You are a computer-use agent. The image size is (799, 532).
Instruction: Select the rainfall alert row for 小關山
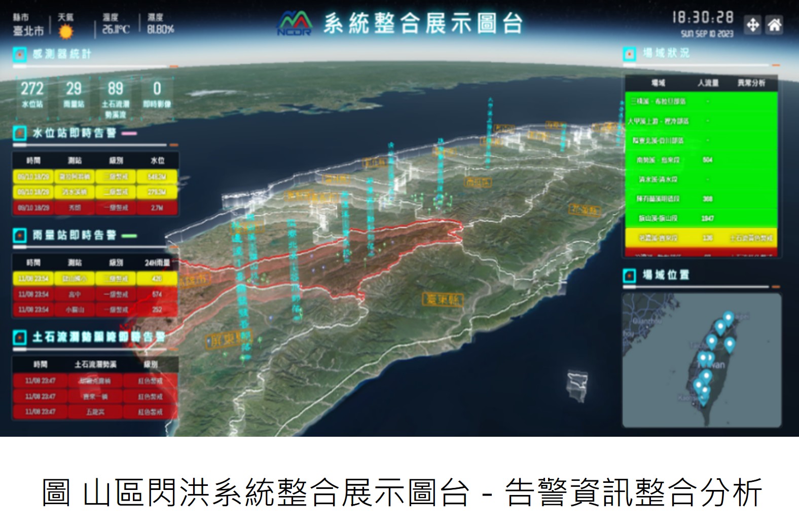click(95, 310)
